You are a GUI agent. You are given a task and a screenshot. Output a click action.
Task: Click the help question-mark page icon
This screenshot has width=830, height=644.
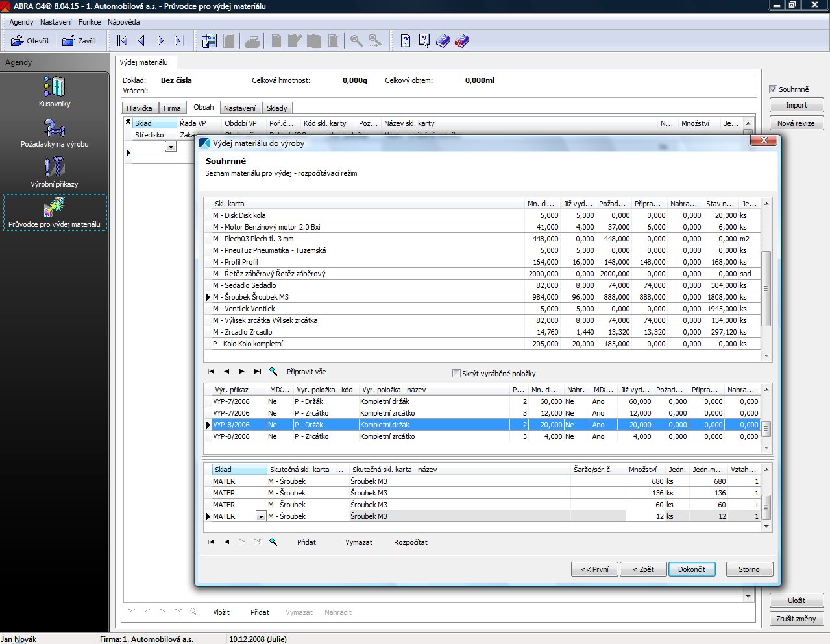[x=406, y=41]
